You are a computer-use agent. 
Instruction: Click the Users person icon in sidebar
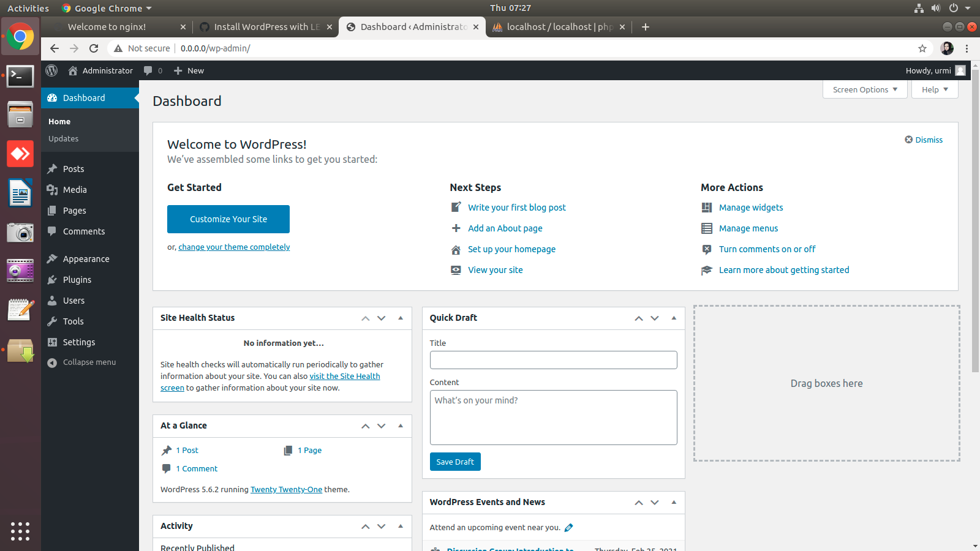[52, 301]
